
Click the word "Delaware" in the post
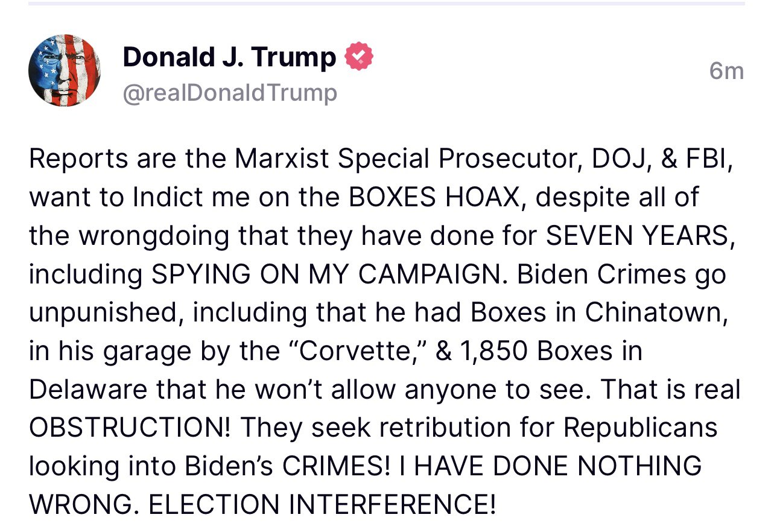click(87, 390)
